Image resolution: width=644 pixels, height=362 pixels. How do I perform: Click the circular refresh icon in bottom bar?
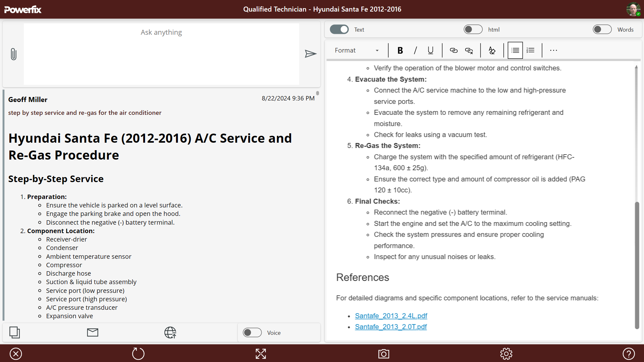(x=138, y=354)
